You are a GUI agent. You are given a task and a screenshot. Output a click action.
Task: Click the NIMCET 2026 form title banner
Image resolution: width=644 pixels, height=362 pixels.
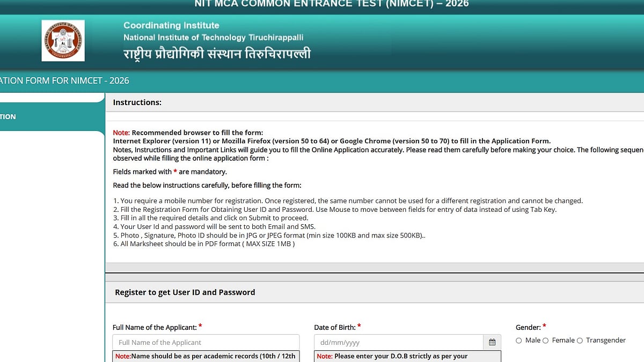tap(64, 80)
